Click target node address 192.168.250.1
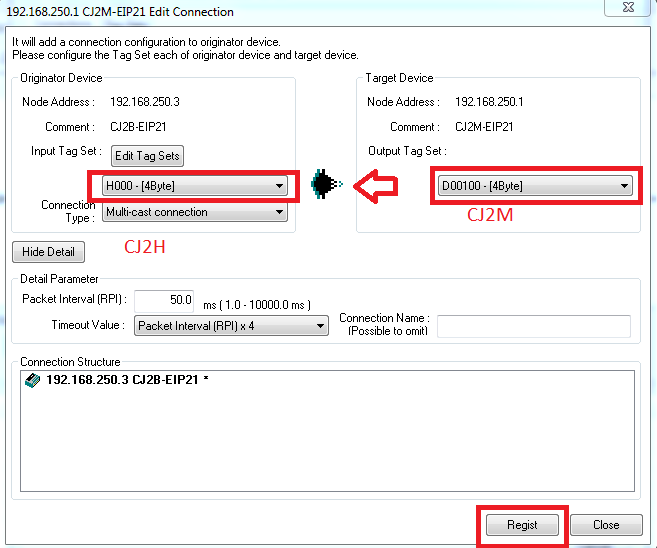This screenshot has height=548, width=657. point(489,102)
